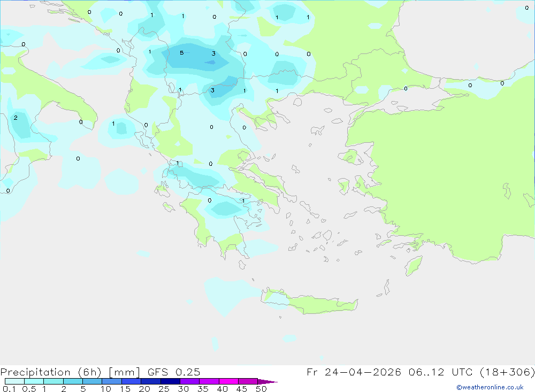Click the '(18+306)' forecast run text
Viewport: 535px width, 392px height.
(x=507, y=372)
